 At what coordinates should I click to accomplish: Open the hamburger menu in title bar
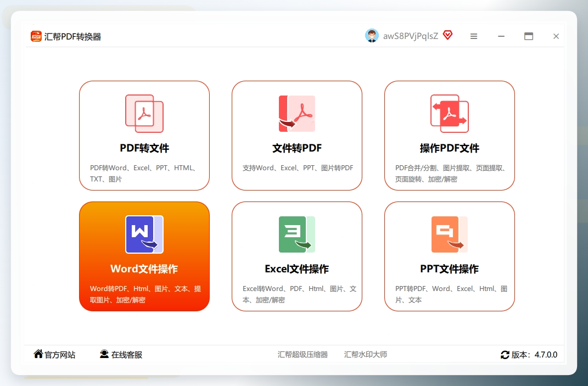click(x=474, y=36)
